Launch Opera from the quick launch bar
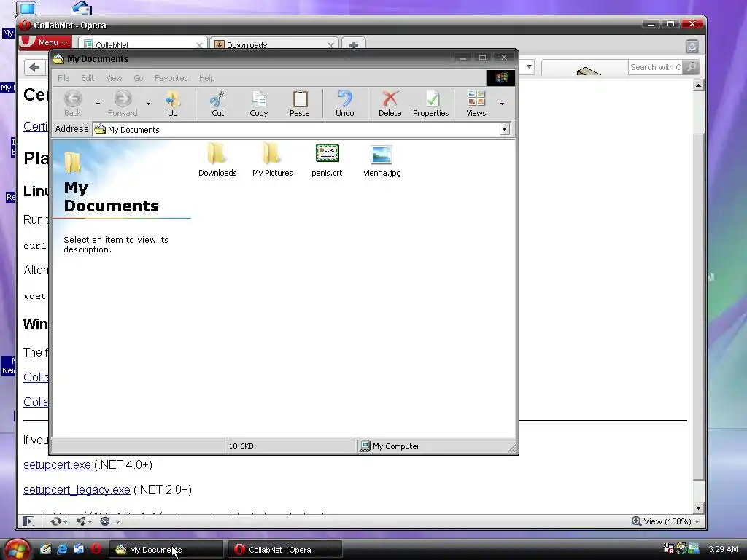Screen dimensions: 747x560 (97, 549)
